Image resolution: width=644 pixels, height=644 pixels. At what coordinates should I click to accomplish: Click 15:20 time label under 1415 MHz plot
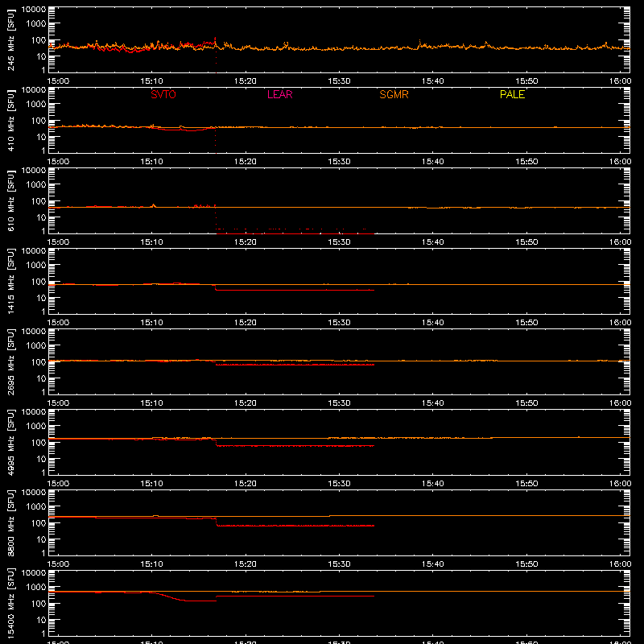[x=246, y=323]
